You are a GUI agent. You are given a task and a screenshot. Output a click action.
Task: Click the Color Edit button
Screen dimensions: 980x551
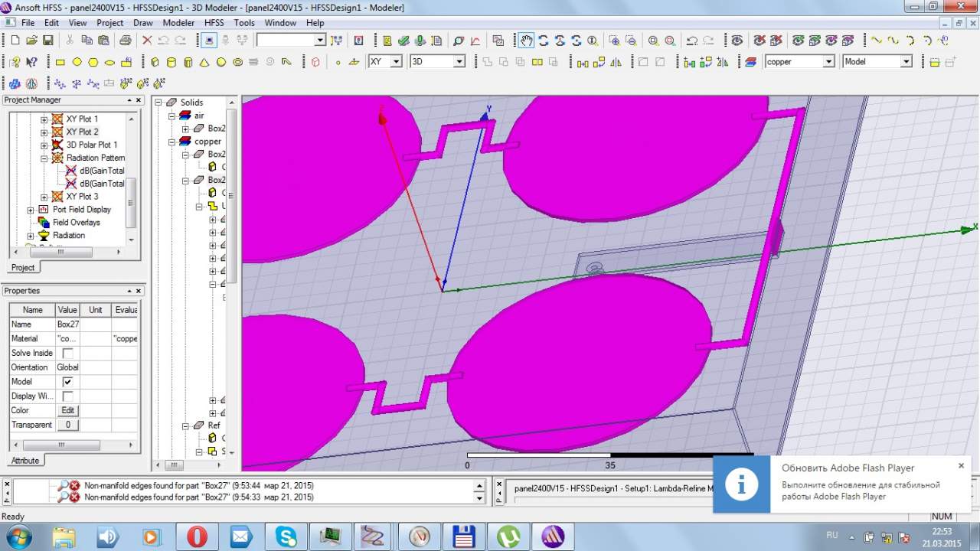pyautogui.click(x=67, y=411)
